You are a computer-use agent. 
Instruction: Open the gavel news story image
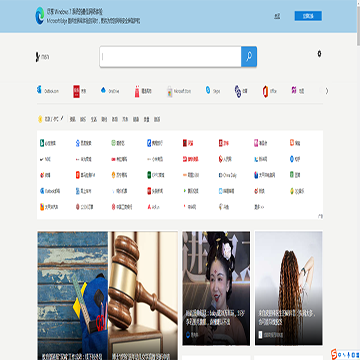(x=143, y=296)
